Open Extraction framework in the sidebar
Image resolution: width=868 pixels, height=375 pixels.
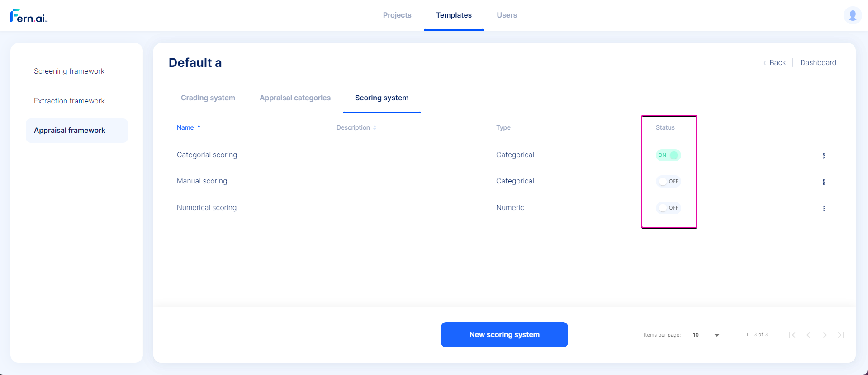(69, 101)
